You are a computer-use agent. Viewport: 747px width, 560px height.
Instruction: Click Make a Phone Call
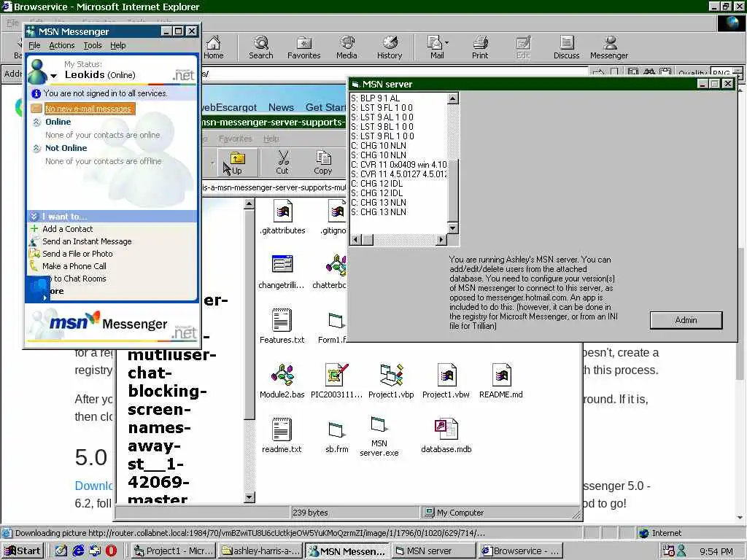(74, 266)
